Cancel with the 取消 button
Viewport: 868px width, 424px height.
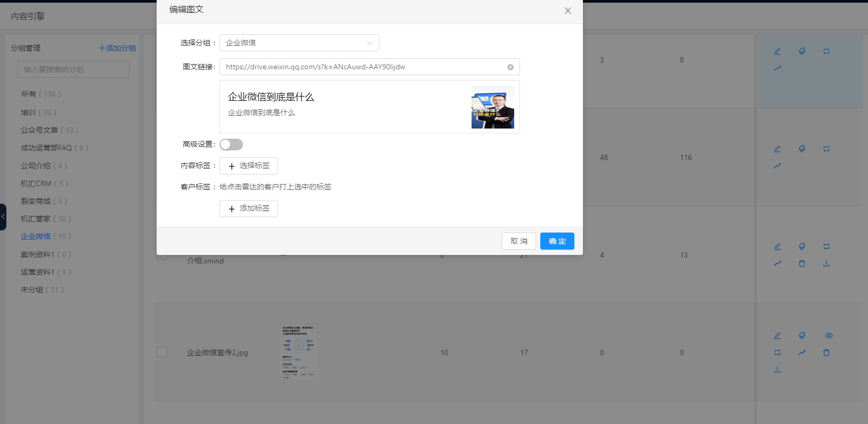pos(519,241)
